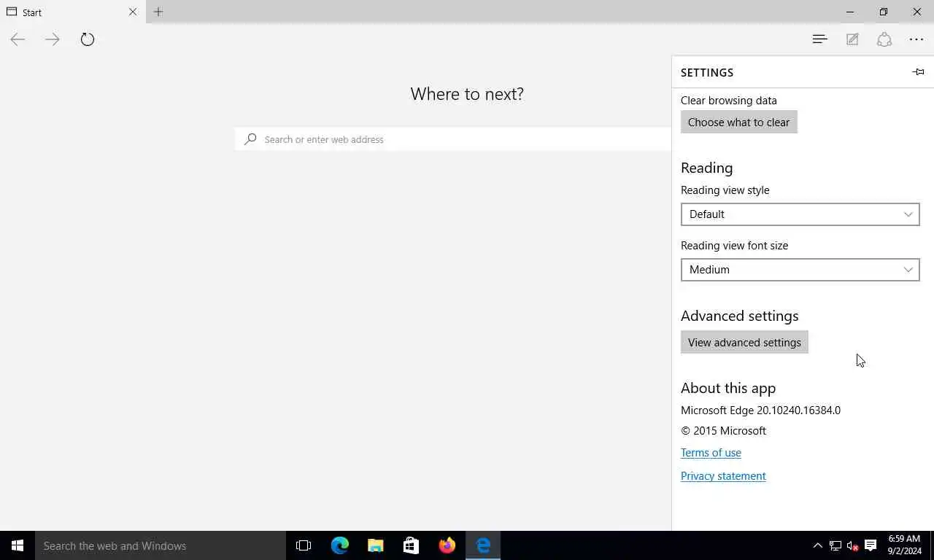Open the Privacy statement link
934x560 pixels.
tap(723, 476)
